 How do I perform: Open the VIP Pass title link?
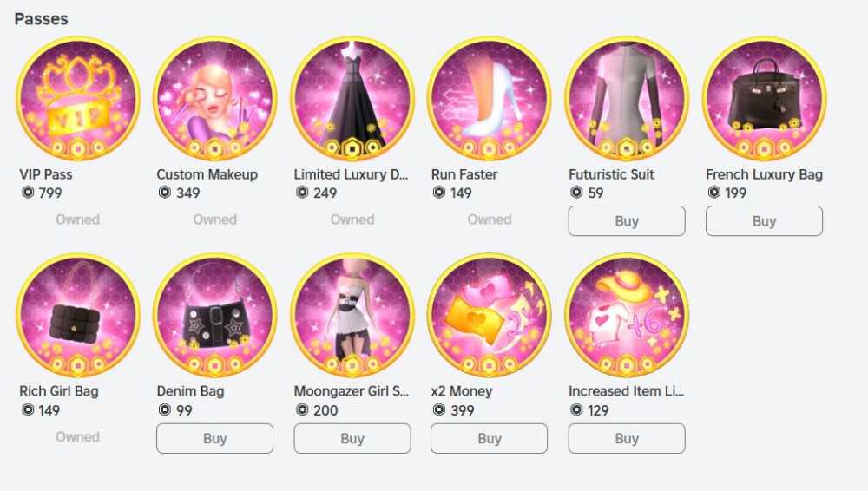[x=46, y=174]
